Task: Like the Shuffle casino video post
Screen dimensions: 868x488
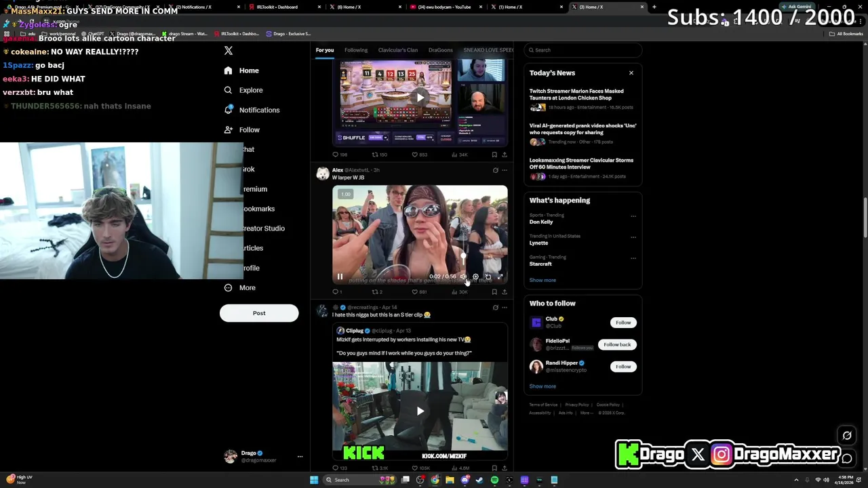Action: click(420, 155)
